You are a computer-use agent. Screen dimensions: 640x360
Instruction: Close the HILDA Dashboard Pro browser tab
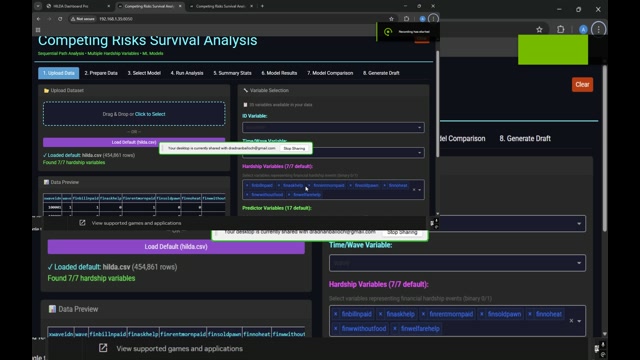(x=109, y=6)
